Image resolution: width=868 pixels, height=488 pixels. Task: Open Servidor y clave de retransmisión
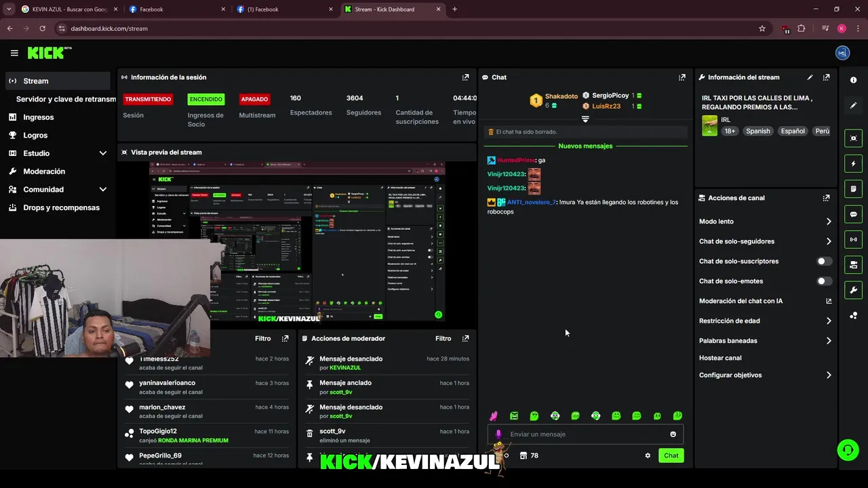(x=66, y=99)
